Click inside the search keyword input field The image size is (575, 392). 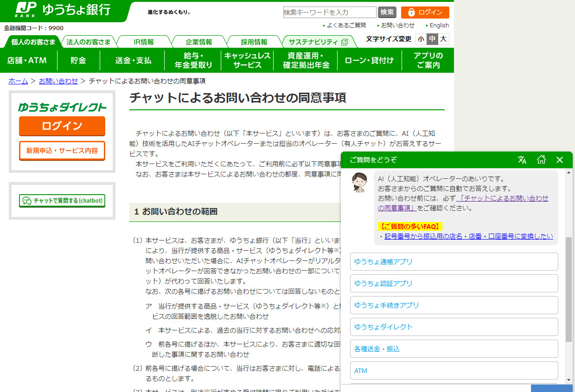point(329,12)
